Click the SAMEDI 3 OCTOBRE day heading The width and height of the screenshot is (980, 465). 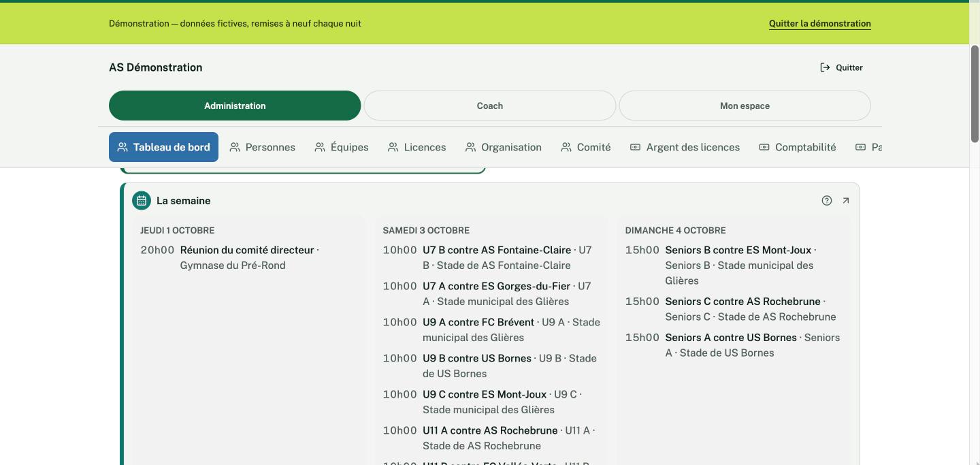[x=426, y=230]
